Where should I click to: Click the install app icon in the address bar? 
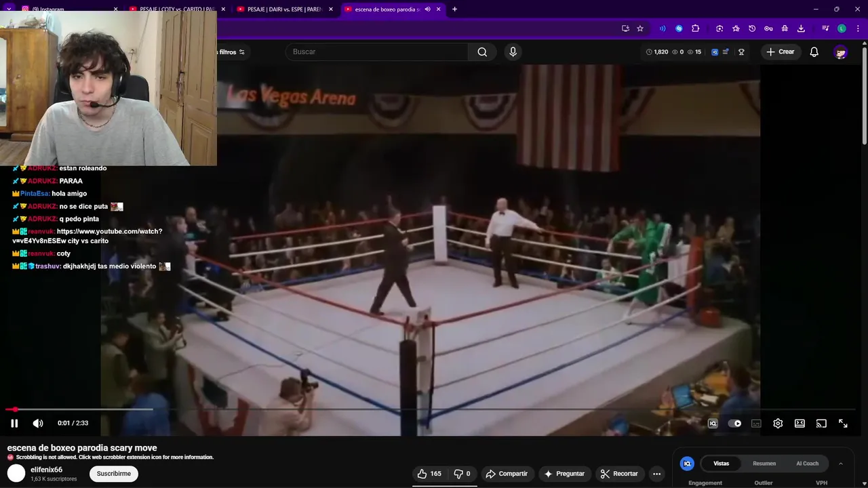[x=625, y=28]
